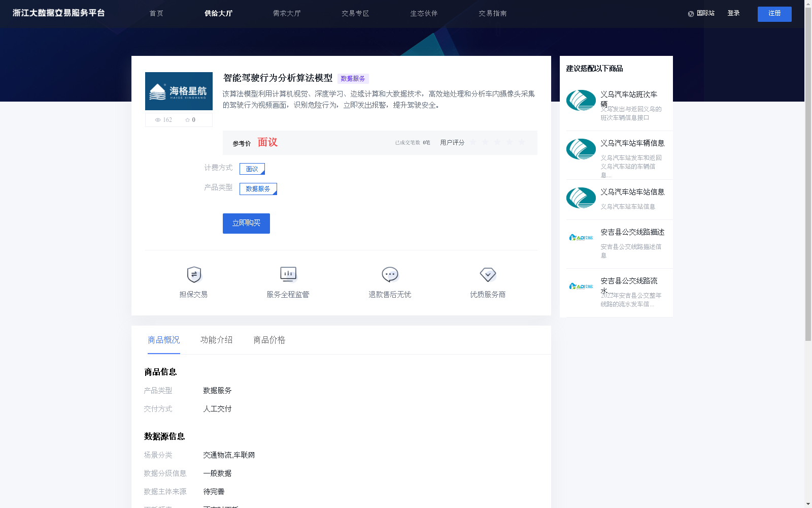Go to 首页 in navigation
812x508 pixels.
[x=156, y=13]
